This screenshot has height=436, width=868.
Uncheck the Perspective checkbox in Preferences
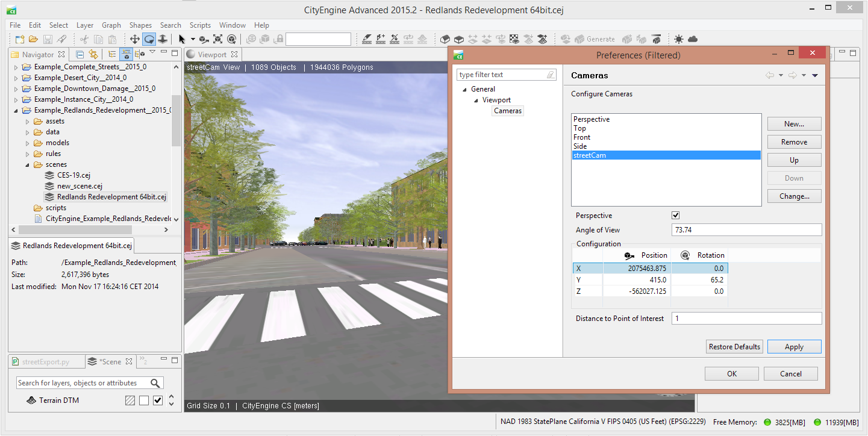(675, 216)
